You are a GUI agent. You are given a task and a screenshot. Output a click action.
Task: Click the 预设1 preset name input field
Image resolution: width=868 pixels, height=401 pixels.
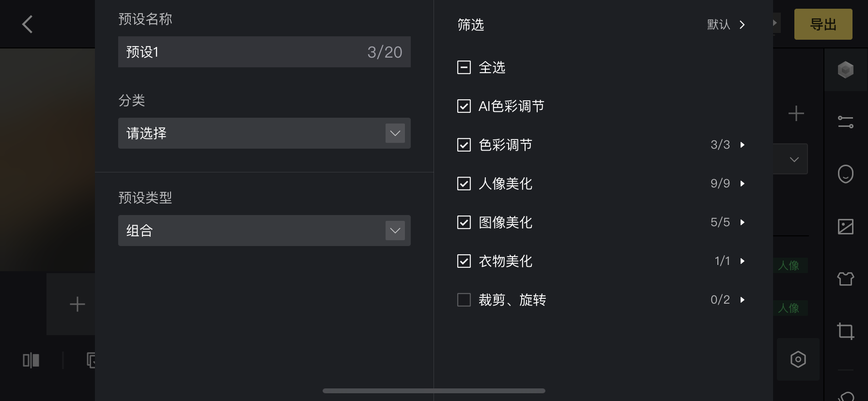(264, 52)
